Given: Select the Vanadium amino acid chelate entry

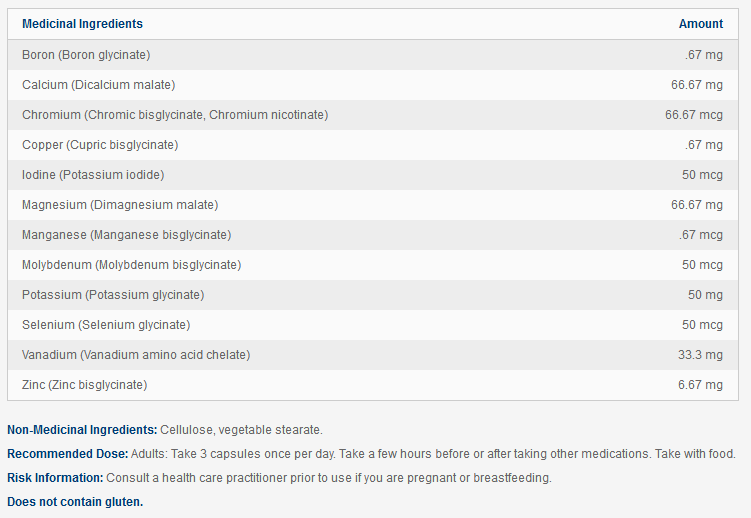Looking at the screenshot, I should [136, 355].
